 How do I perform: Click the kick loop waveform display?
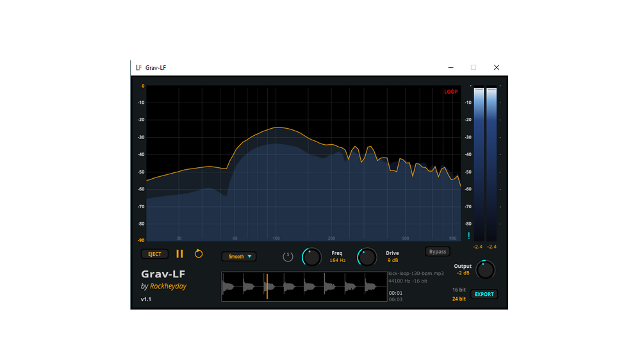point(304,286)
